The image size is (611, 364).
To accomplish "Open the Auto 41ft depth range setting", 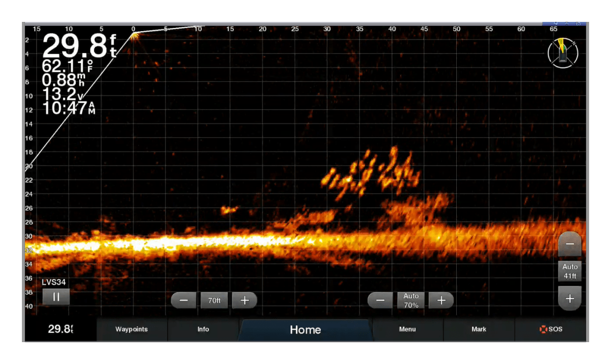I will 570,271.
